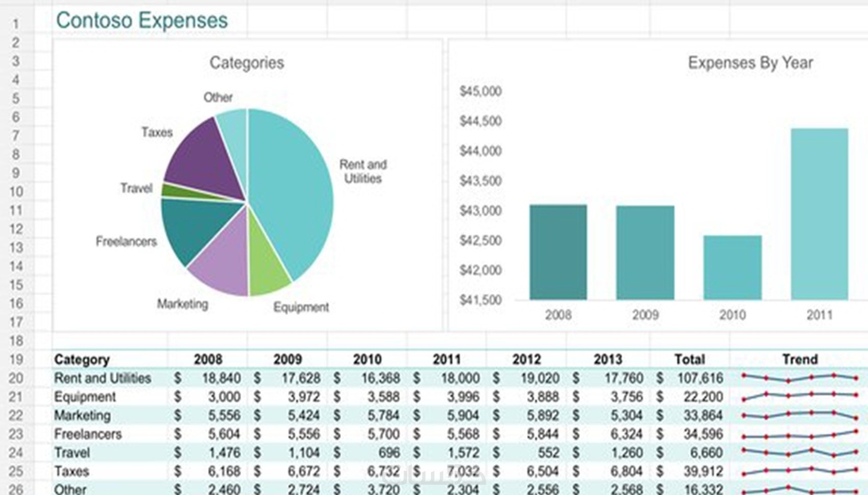Click the "Categories" pie chart title
This screenshot has width=868, height=495.
coord(247,63)
